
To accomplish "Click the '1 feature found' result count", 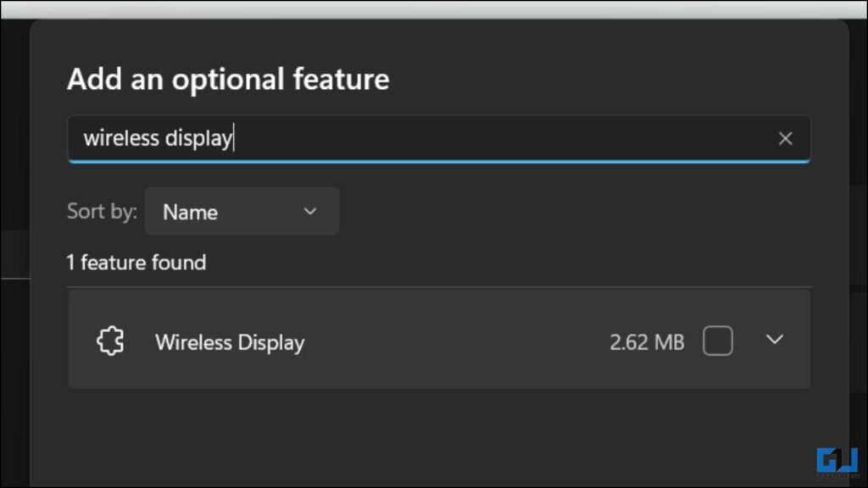I will (x=136, y=263).
